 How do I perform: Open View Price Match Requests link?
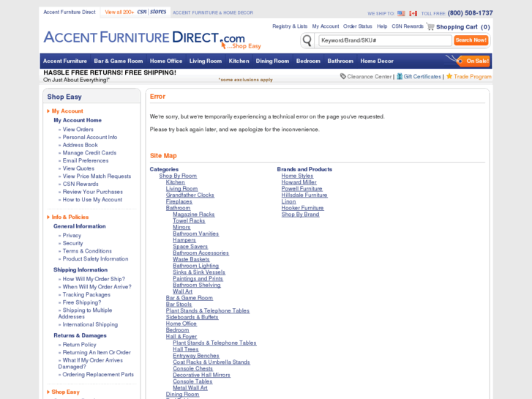97,176
